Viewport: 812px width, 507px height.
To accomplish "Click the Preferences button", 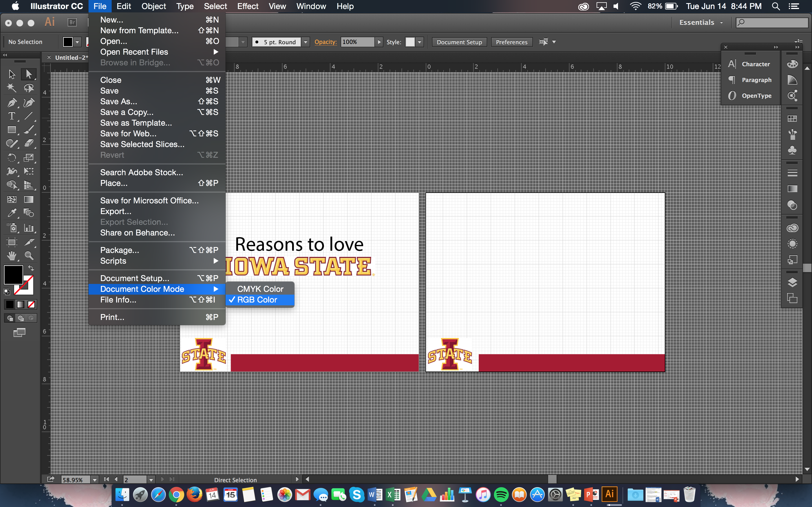I will click(x=511, y=41).
